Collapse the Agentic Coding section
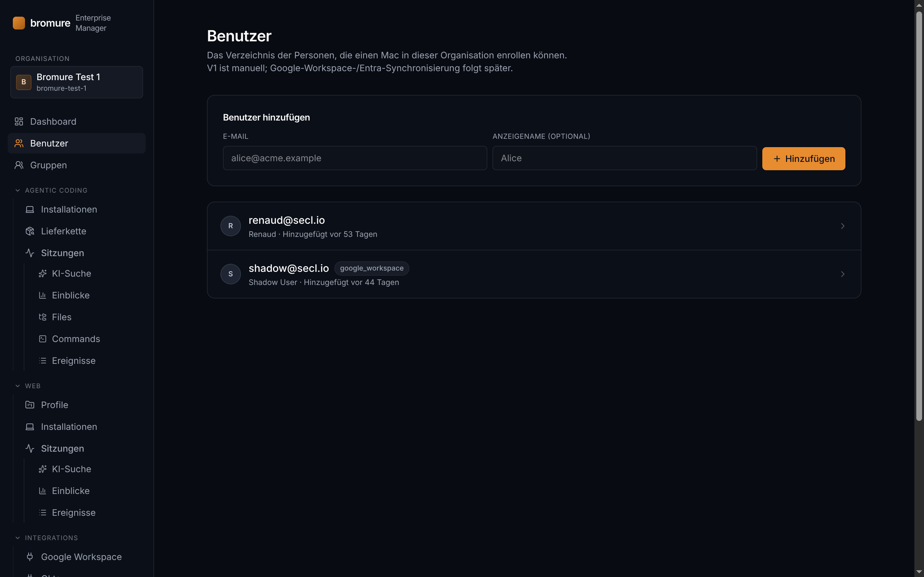Viewport: 924px width, 577px height. click(x=18, y=190)
